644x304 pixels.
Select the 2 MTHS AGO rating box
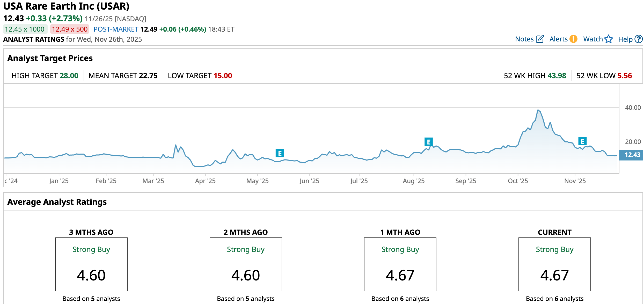[x=246, y=264]
